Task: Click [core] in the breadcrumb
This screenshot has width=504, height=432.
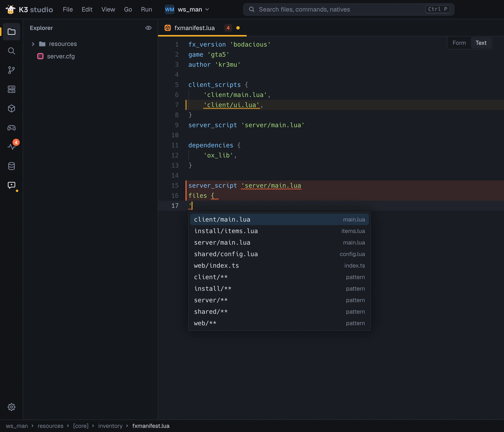Action: pos(81,426)
